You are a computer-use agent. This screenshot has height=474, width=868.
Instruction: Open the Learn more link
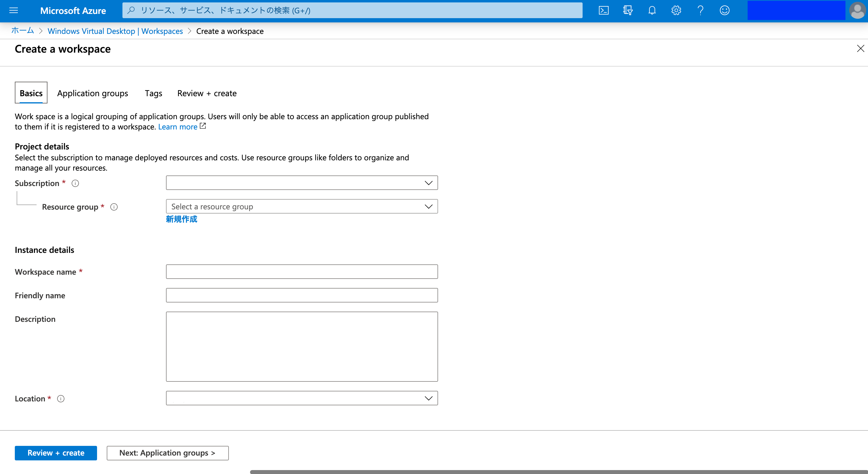(x=177, y=127)
